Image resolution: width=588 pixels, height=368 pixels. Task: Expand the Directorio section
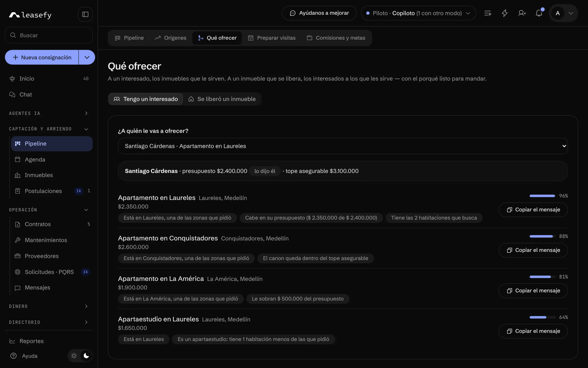49,322
